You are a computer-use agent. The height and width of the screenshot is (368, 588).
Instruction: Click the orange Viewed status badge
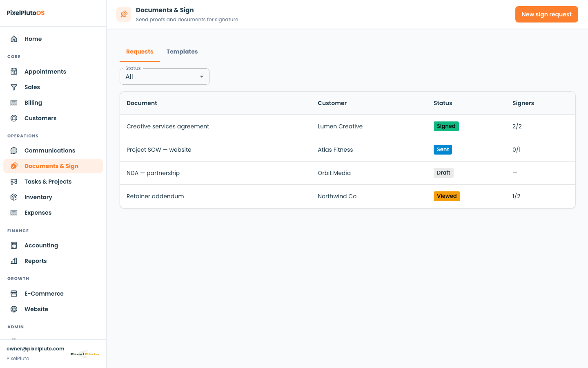tap(447, 196)
